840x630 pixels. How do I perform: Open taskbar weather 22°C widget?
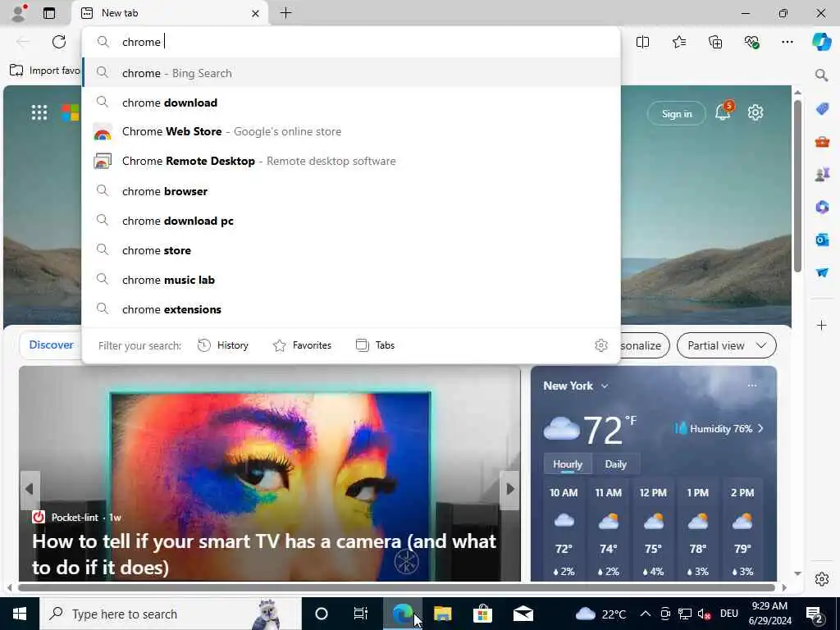pyautogui.click(x=600, y=614)
